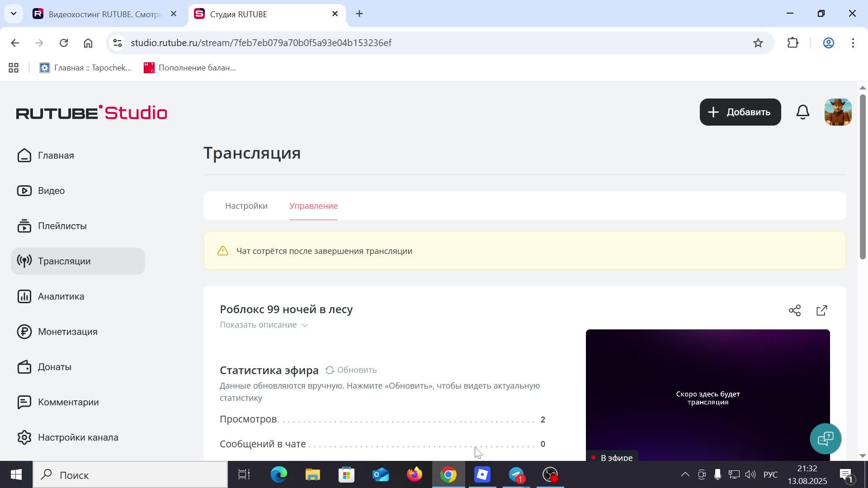Go to Монетизация section
This screenshot has width=868, height=488.
[67, 332]
